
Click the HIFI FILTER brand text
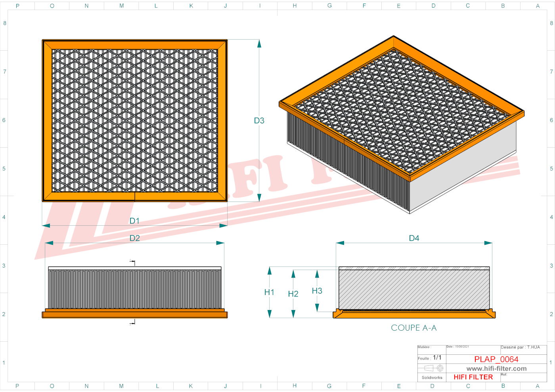[473, 377]
